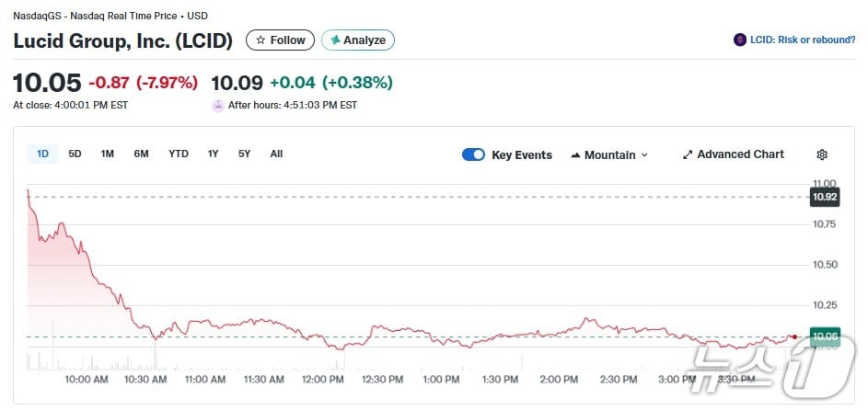Select the All time range
Image resolution: width=868 pixels, height=411 pixels.
point(276,154)
